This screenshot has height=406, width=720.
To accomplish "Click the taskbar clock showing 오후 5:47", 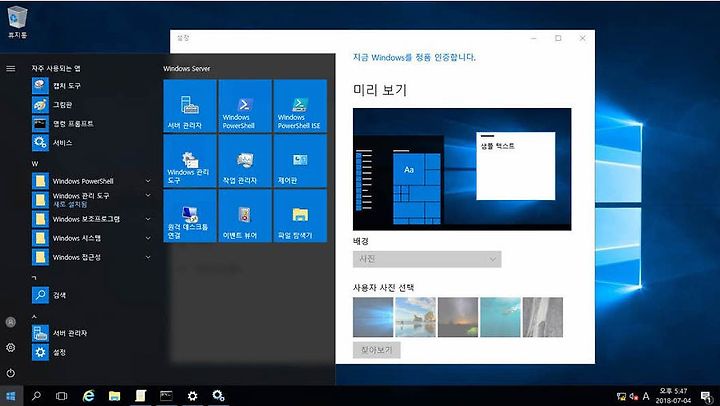I will [x=674, y=396].
